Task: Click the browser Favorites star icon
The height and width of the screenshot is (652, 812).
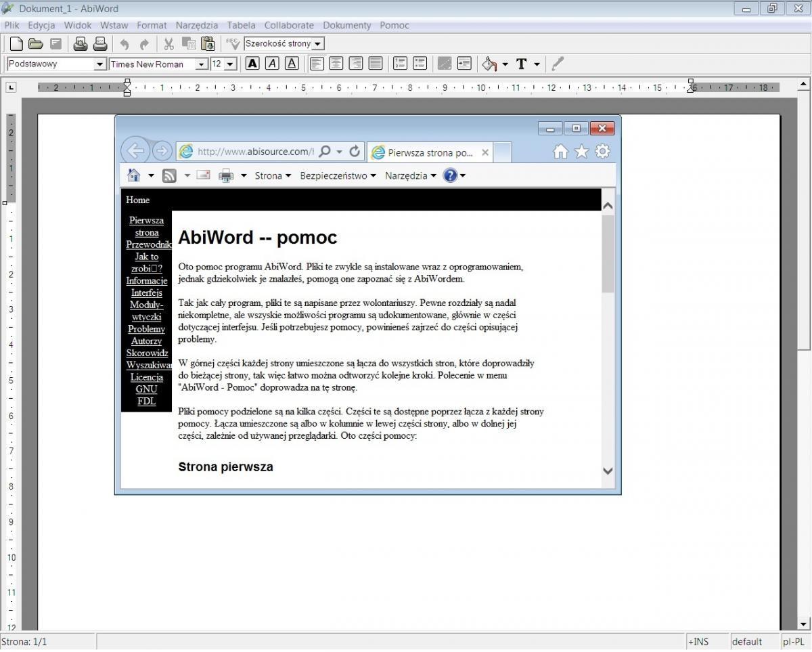Action: coord(581,152)
